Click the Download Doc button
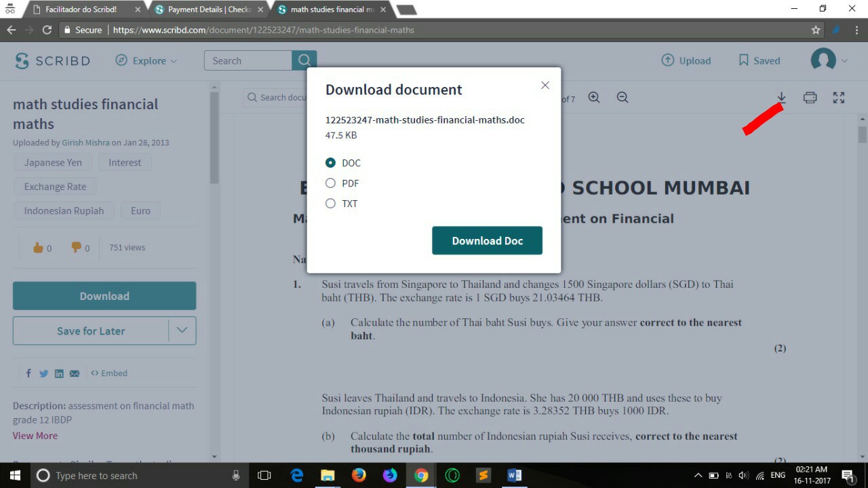Screen dimensions: 868x488 tap(487, 240)
